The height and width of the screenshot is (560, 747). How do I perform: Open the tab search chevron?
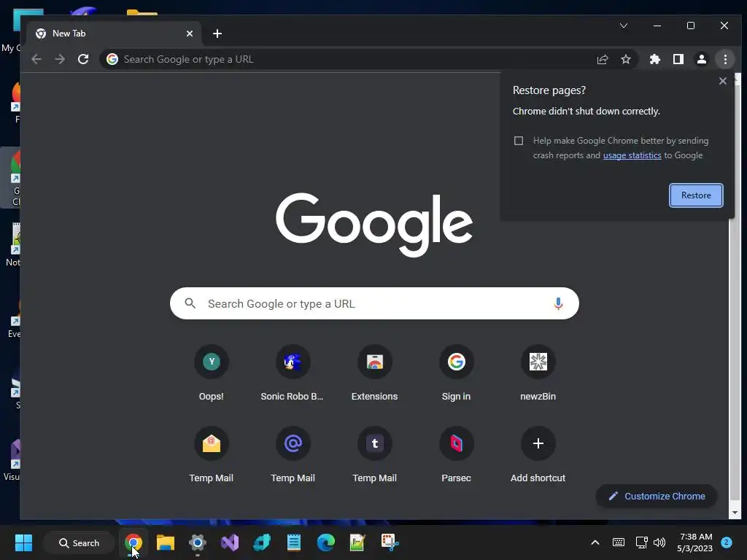pyautogui.click(x=624, y=26)
